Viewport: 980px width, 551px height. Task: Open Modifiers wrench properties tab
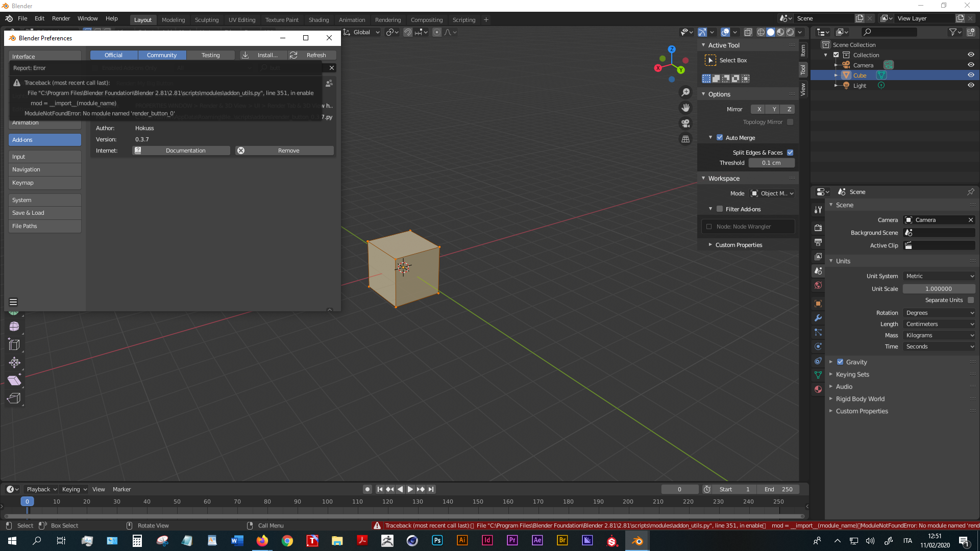(818, 318)
